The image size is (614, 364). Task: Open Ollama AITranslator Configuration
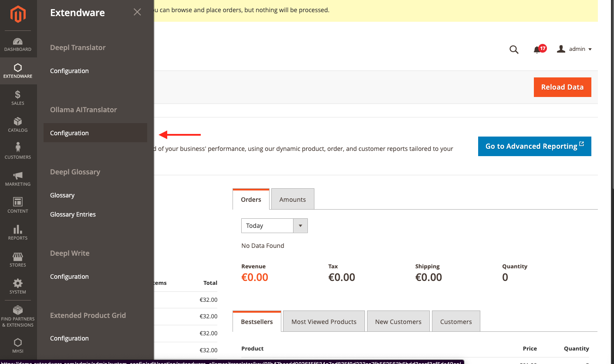click(x=70, y=133)
